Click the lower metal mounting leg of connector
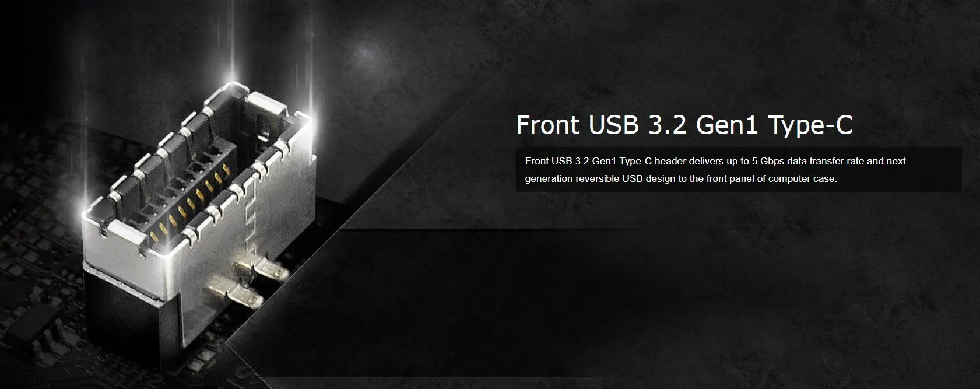This screenshot has width=980, height=389. (x=234, y=296)
